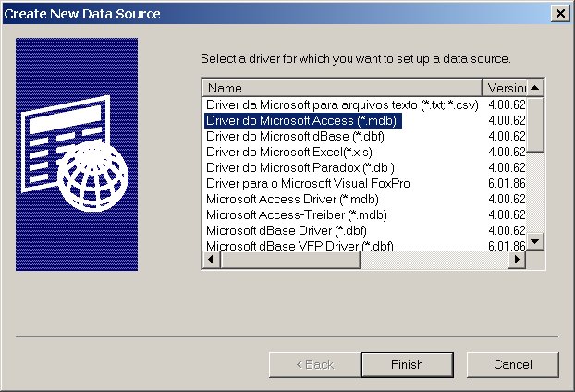The height and width of the screenshot is (392, 575).
Task: Select Driver da Microsoft para arquivos texto
Action: 342,104
